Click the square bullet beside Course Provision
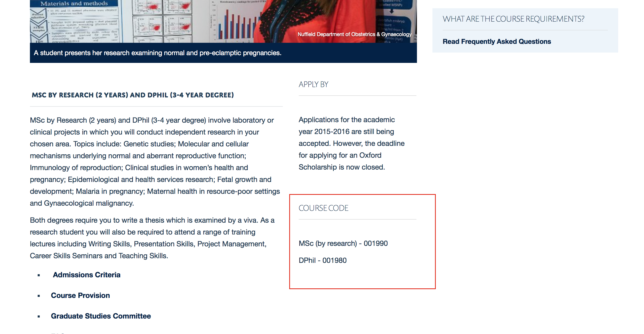Image resolution: width=644 pixels, height=334 pixels. (x=39, y=296)
